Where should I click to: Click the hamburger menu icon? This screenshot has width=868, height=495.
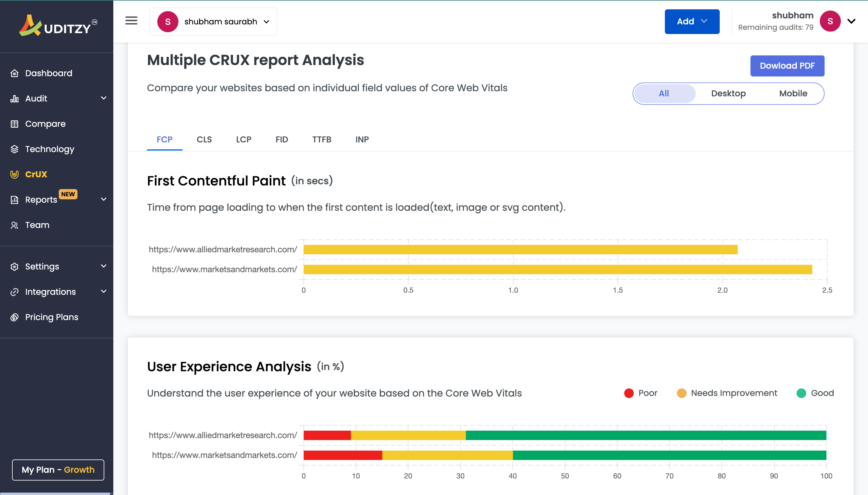click(131, 21)
